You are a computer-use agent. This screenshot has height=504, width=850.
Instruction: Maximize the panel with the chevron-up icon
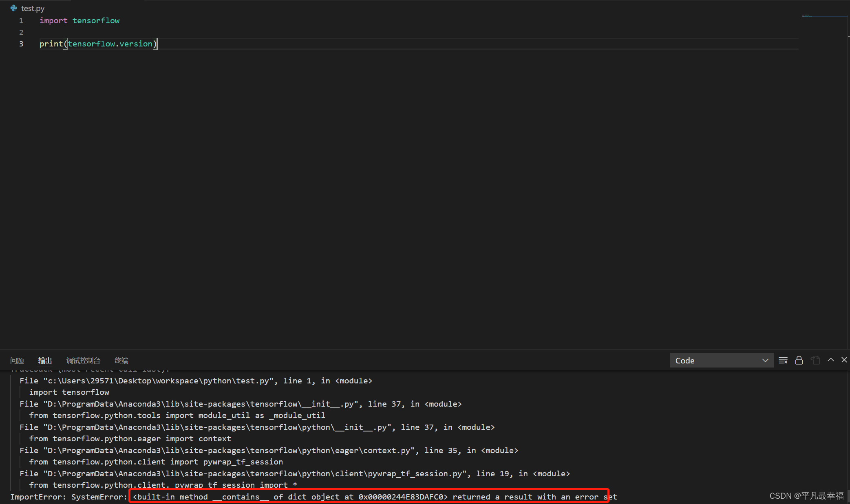830,360
